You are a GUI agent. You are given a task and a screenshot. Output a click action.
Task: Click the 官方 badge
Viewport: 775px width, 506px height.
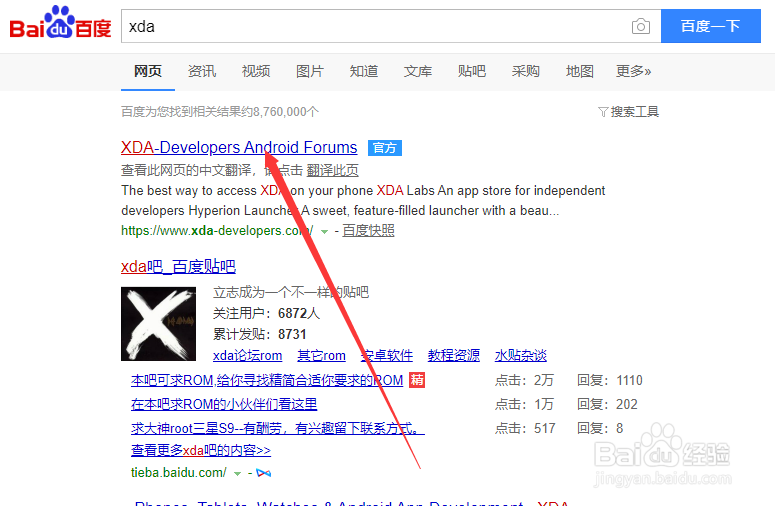(385, 148)
